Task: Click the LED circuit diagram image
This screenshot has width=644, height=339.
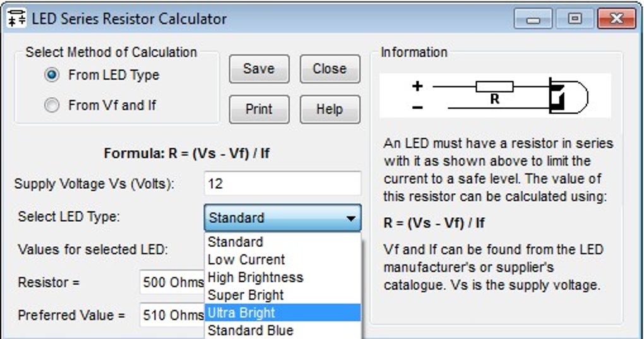Action: coord(495,96)
